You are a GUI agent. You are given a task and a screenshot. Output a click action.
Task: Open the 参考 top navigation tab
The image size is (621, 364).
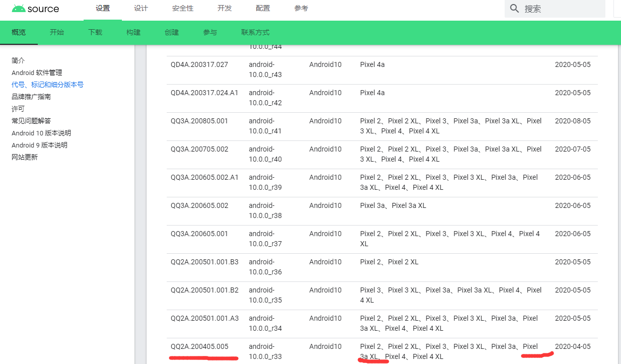pos(301,9)
